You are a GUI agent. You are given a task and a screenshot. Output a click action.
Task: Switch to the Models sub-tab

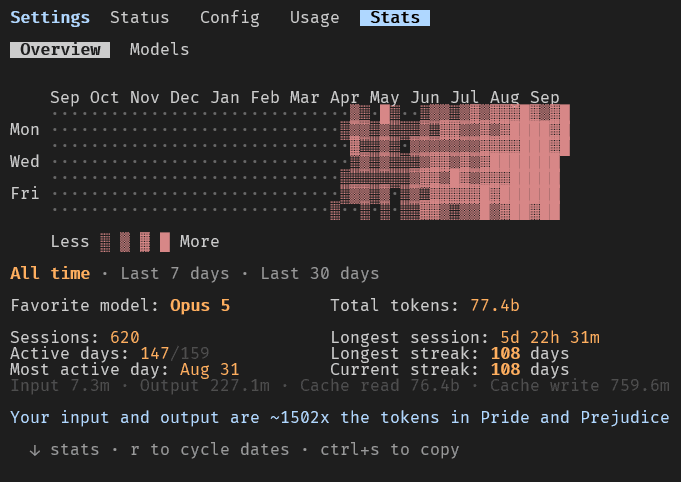pos(159,50)
